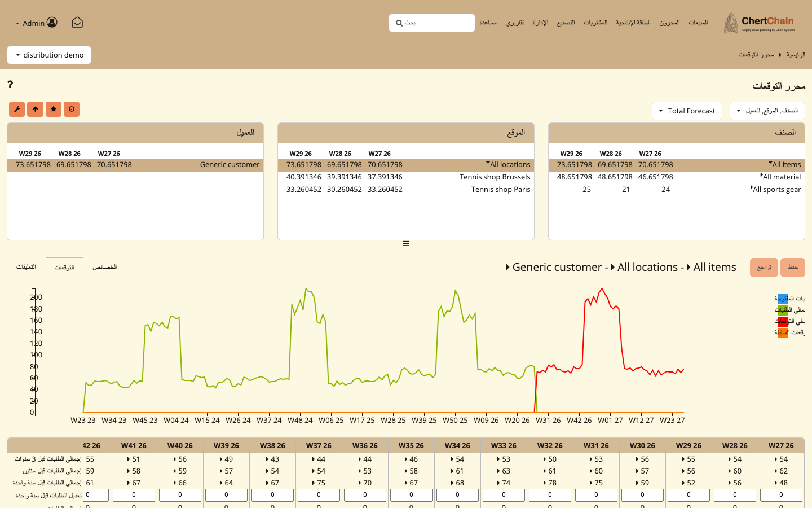
Task: Click the تراجع undo button
Action: pos(764,268)
